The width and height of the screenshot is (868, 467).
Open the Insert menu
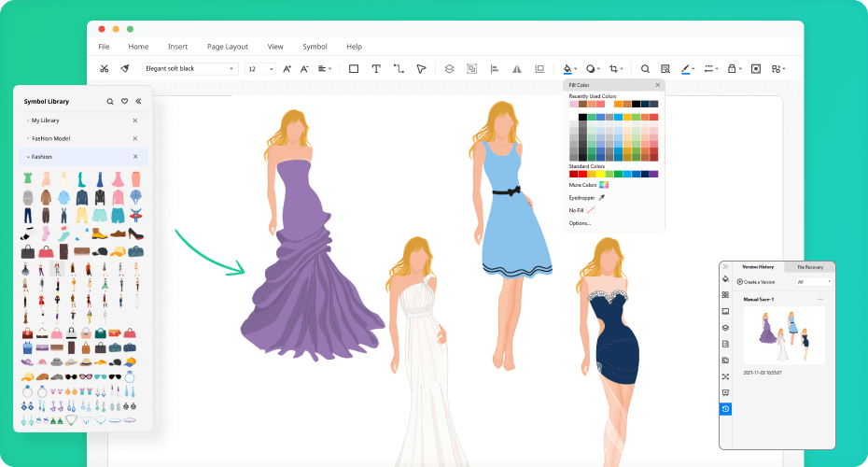[177, 47]
